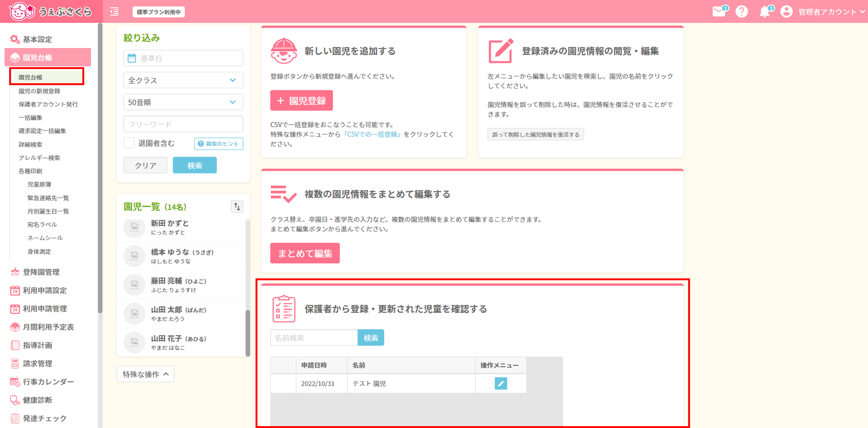This screenshot has width=868, height=428.
Task: Open ネームシール print option
Action: pyautogui.click(x=45, y=238)
